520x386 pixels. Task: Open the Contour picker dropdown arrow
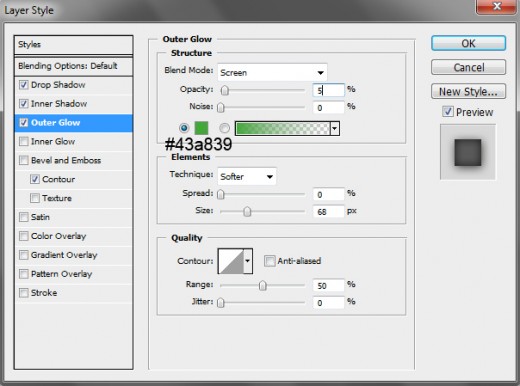coord(248,261)
